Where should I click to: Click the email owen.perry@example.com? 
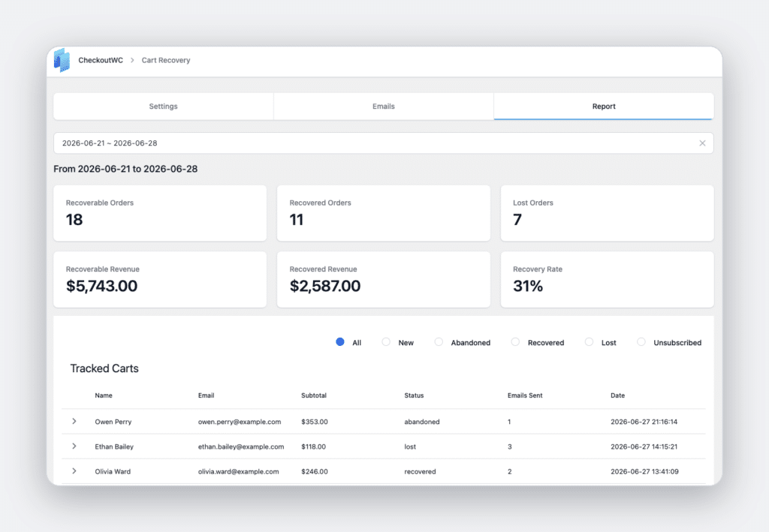click(240, 422)
